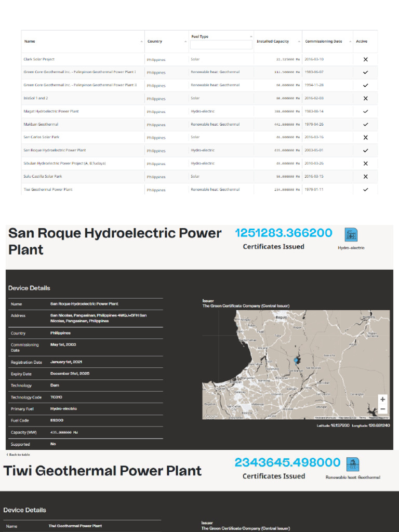
Task: Click the Longitude 120.681240 coordinate text
Action: point(371,425)
